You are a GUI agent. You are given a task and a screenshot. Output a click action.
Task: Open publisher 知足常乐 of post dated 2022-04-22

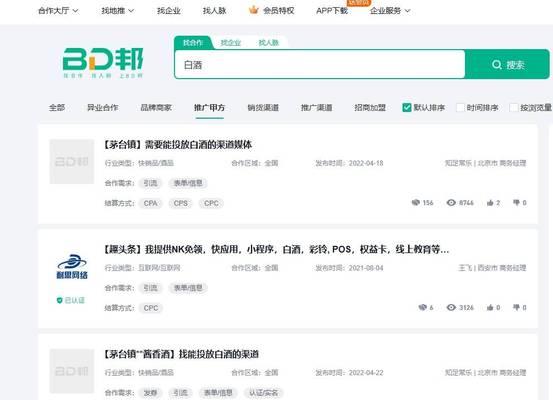pos(485,372)
